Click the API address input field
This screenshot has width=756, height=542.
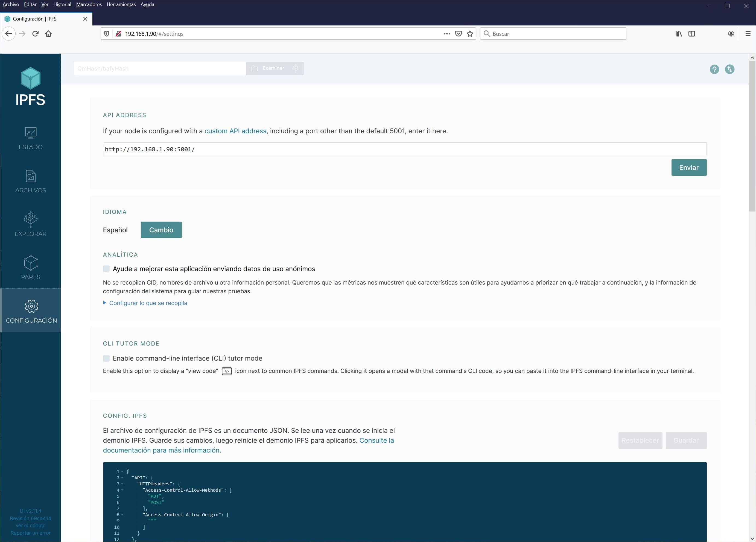pos(404,149)
